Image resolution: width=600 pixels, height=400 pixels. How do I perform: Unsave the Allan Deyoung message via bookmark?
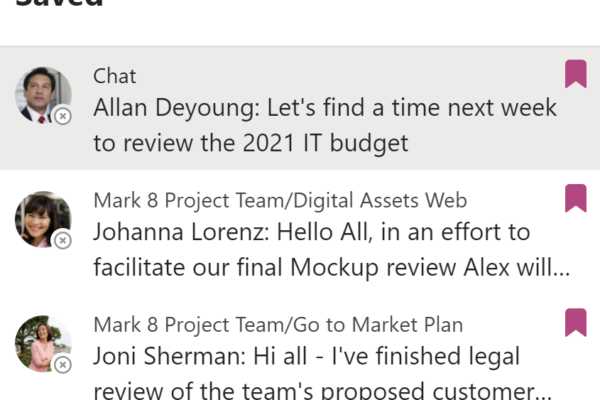[576, 74]
